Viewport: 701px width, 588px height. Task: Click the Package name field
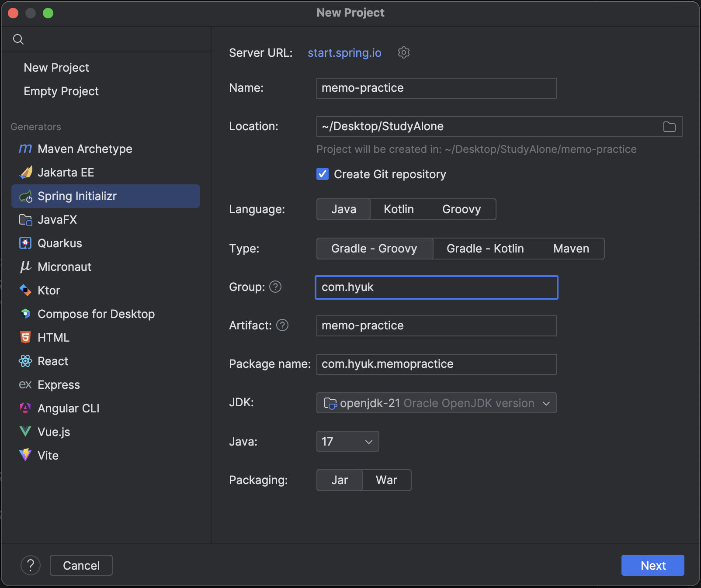pos(436,364)
